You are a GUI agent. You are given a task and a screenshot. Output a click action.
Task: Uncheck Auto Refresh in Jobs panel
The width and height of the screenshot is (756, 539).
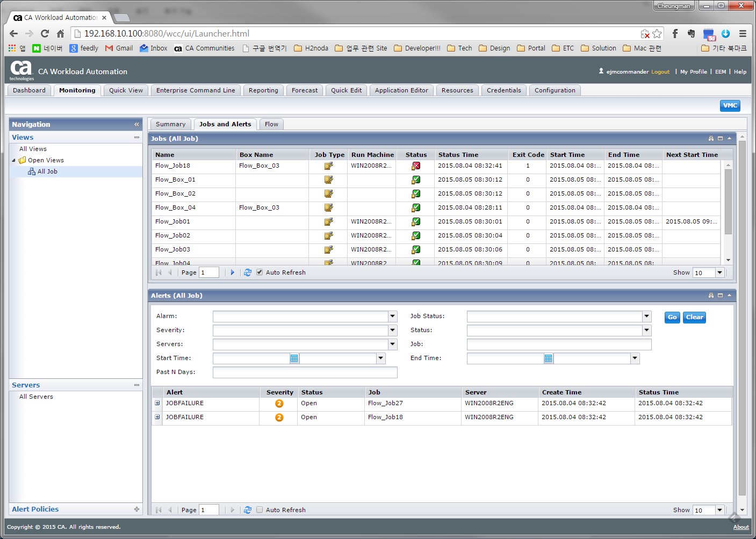coord(260,272)
